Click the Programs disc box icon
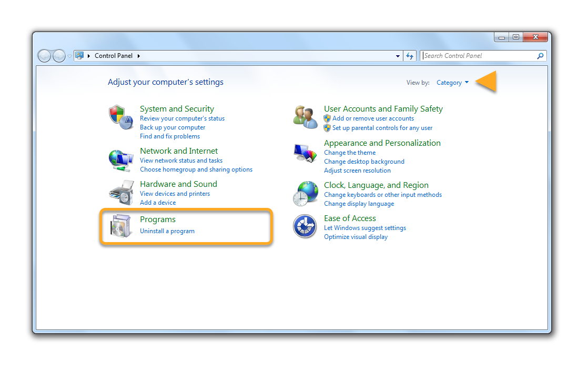This screenshot has height=370, width=588. (121, 226)
